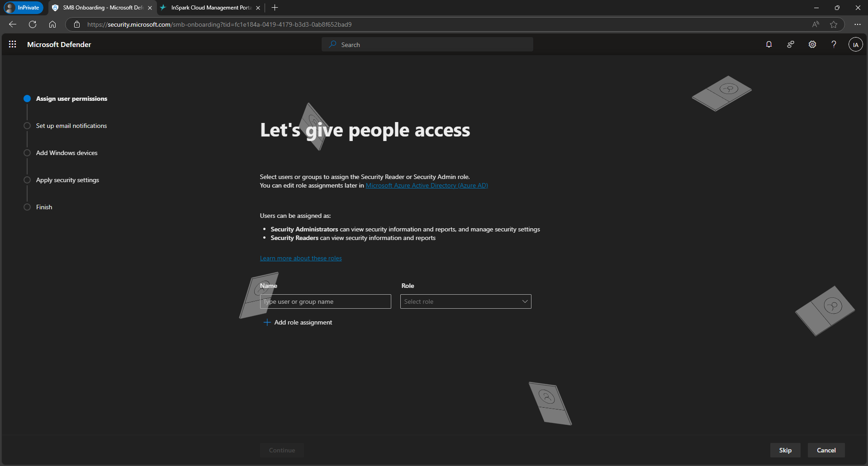Image resolution: width=868 pixels, height=466 pixels.
Task: Close the SMB Onboarding tab
Action: click(x=150, y=8)
